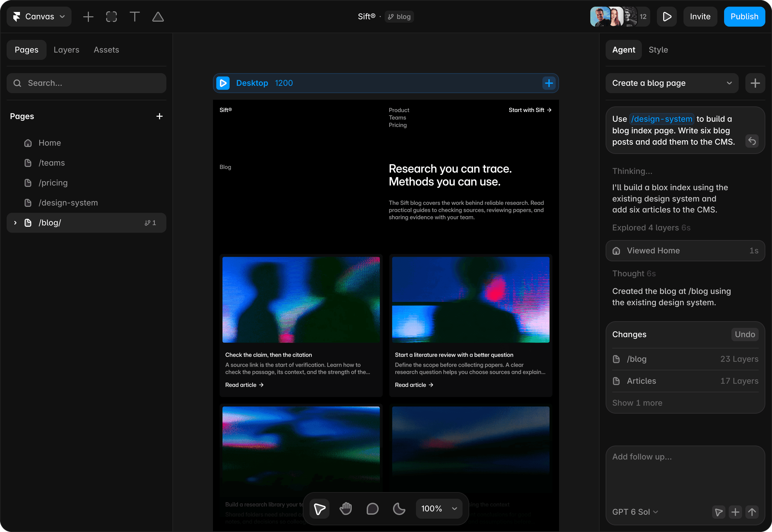Switch to the Pages tab
The height and width of the screenshot is (532, 772).
[x=27, y=50]
